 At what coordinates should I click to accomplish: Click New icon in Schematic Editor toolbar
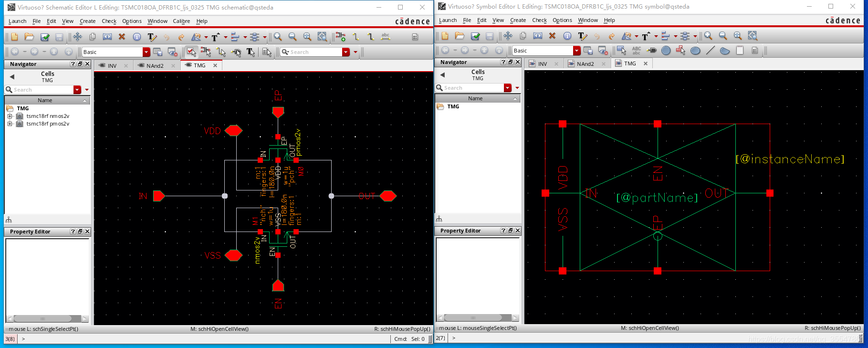[14, 37]
